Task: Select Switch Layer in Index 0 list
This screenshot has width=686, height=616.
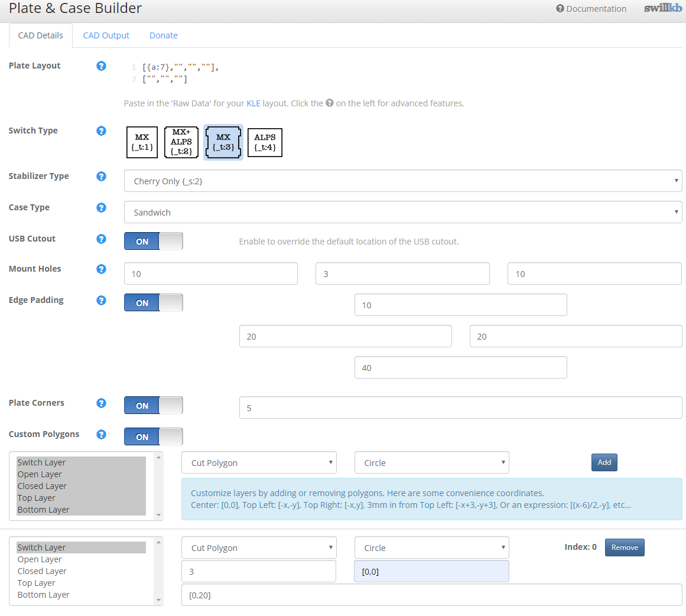Action: coord(81,548)
